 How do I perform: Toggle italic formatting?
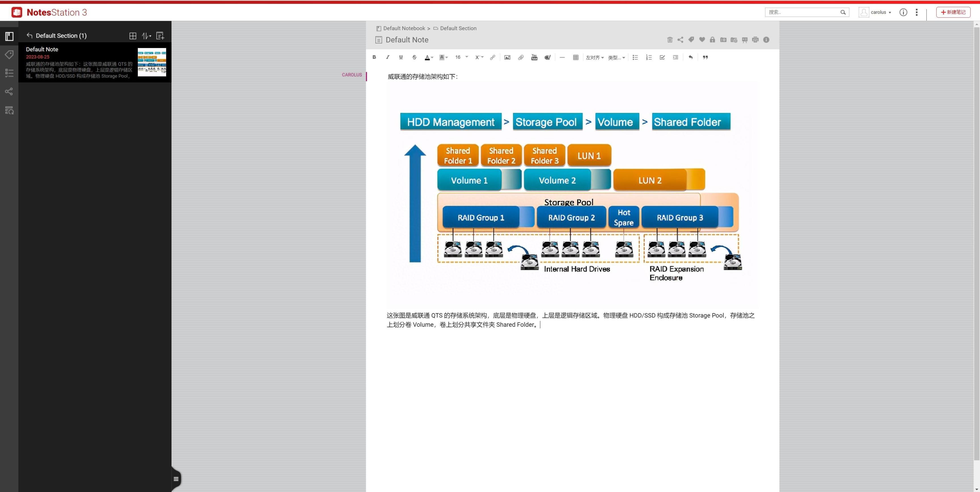click(x=387, y=58)
